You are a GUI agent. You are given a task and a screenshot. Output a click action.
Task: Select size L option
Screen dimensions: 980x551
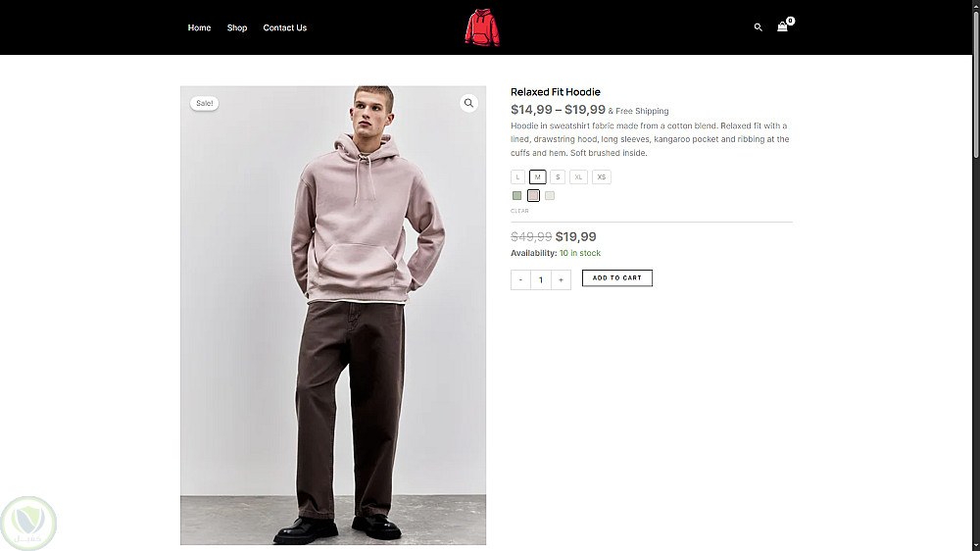518,177
